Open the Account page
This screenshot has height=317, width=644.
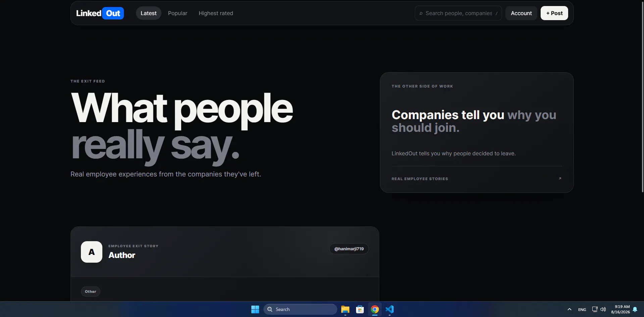click(x=521, y=13)
